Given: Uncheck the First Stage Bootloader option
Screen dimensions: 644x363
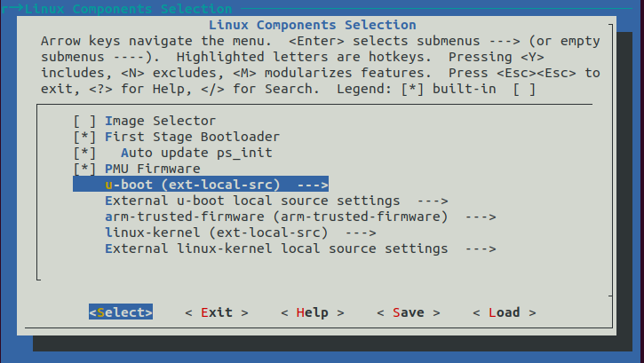Looking at the screenshot, I should (85, 137).
